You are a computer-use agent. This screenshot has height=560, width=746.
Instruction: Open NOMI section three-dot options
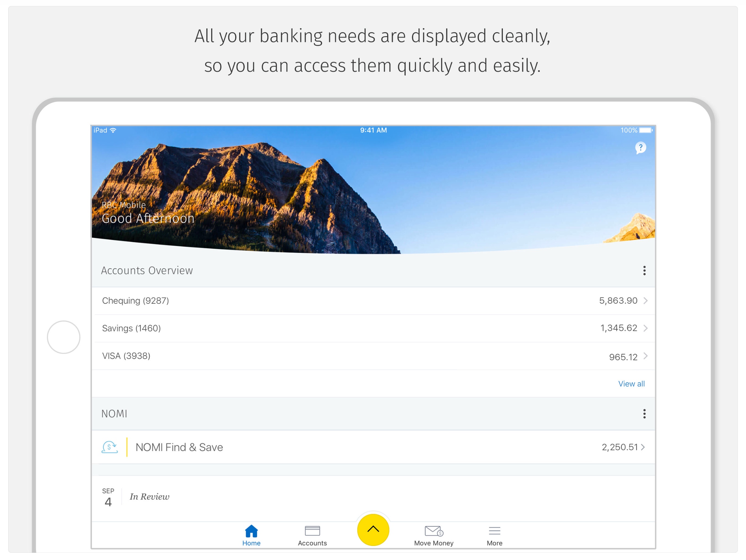click(644, 414)
